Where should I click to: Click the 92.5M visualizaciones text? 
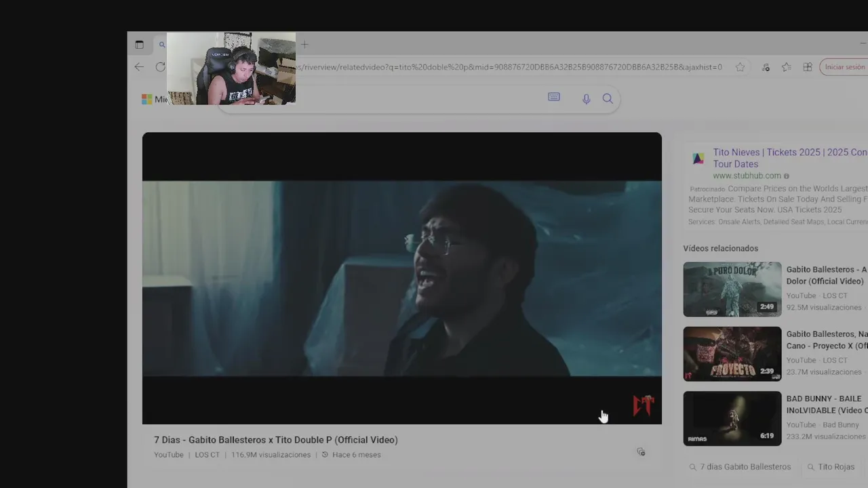824,308
